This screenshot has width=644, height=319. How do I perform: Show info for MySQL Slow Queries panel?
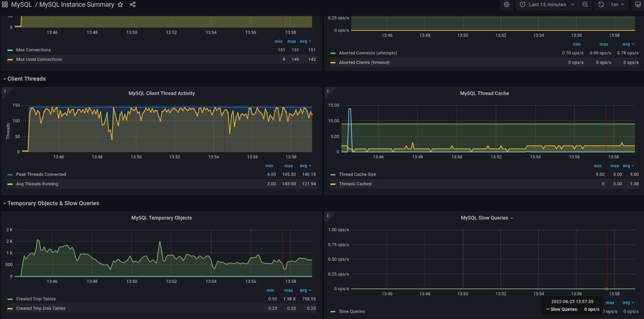tap(328, 216)
